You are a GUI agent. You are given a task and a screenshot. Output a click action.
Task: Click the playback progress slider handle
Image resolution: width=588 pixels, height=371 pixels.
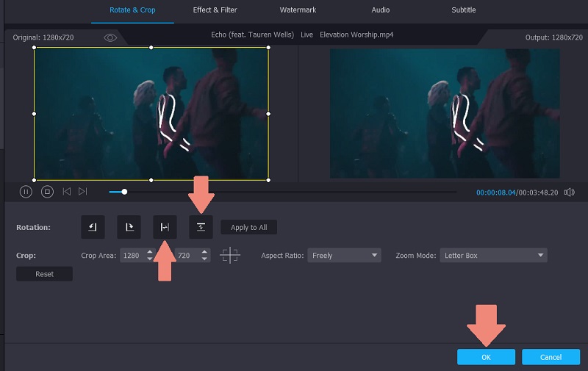tap(124, 192)
